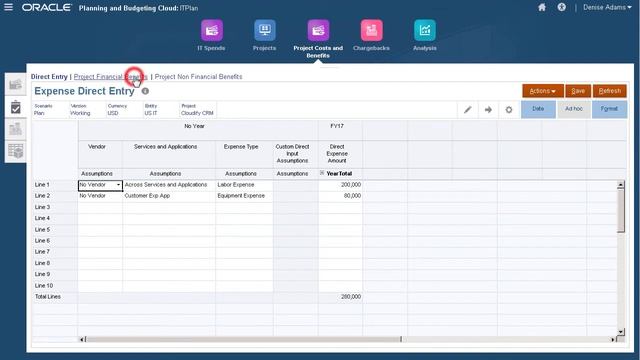Click the arrow go icon
This screenshot has height=360, width=640.
pos(488,109)
